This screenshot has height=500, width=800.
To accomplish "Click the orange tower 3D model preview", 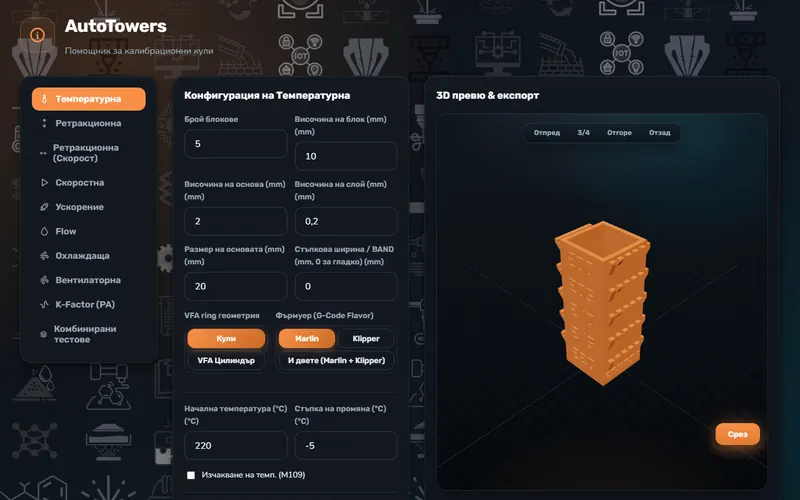I will click(x=602, y=303).
